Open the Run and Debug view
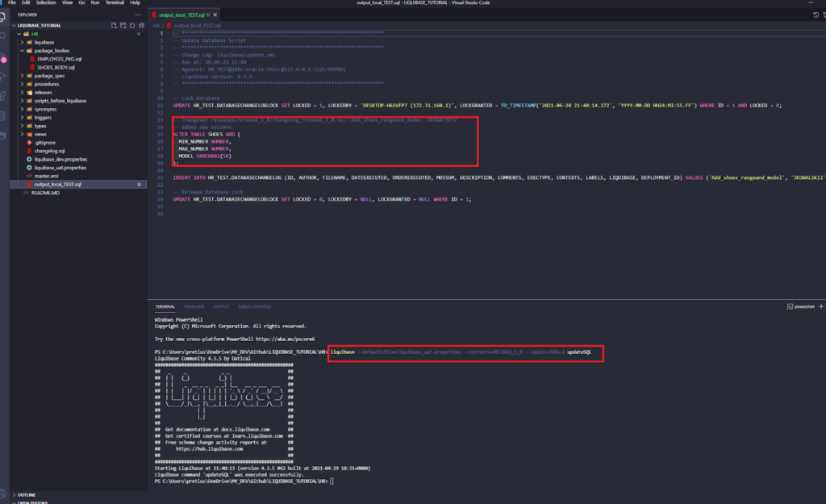Screen dimensions: 826x504 (x=2, y=77)
